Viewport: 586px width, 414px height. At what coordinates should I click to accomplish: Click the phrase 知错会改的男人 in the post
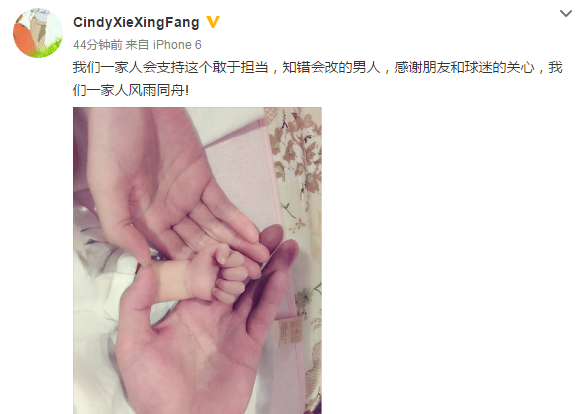click(x=331, y=68)
